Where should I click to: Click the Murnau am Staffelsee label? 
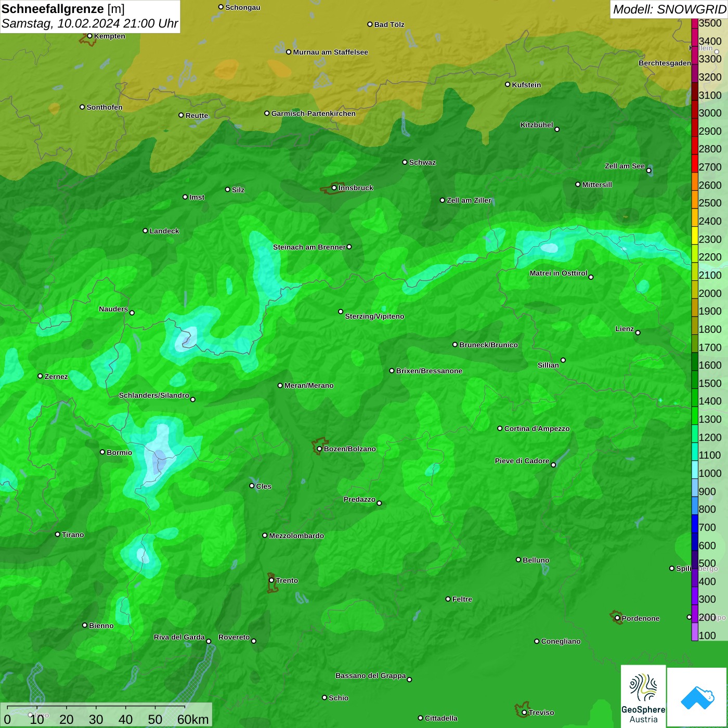[330, 52]
